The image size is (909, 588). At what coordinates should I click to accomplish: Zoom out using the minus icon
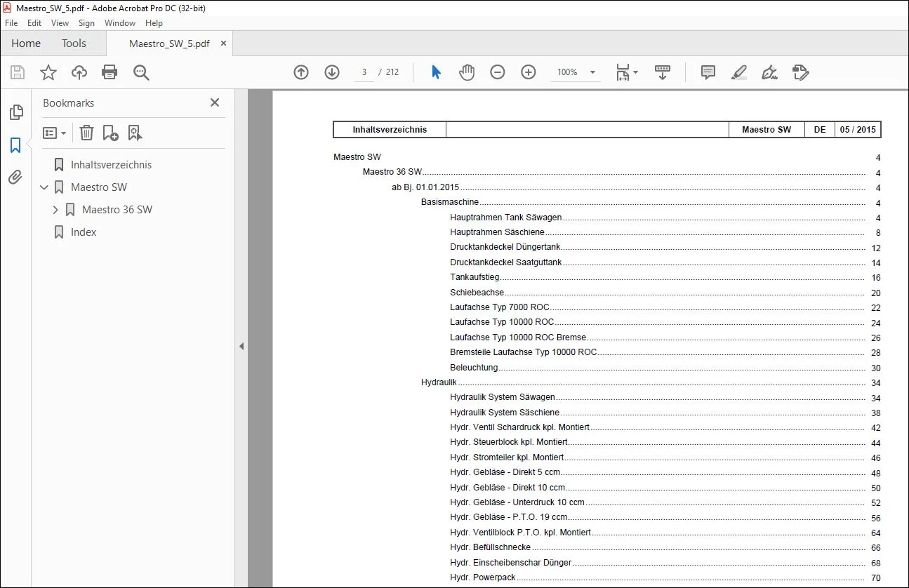[498, 72]
